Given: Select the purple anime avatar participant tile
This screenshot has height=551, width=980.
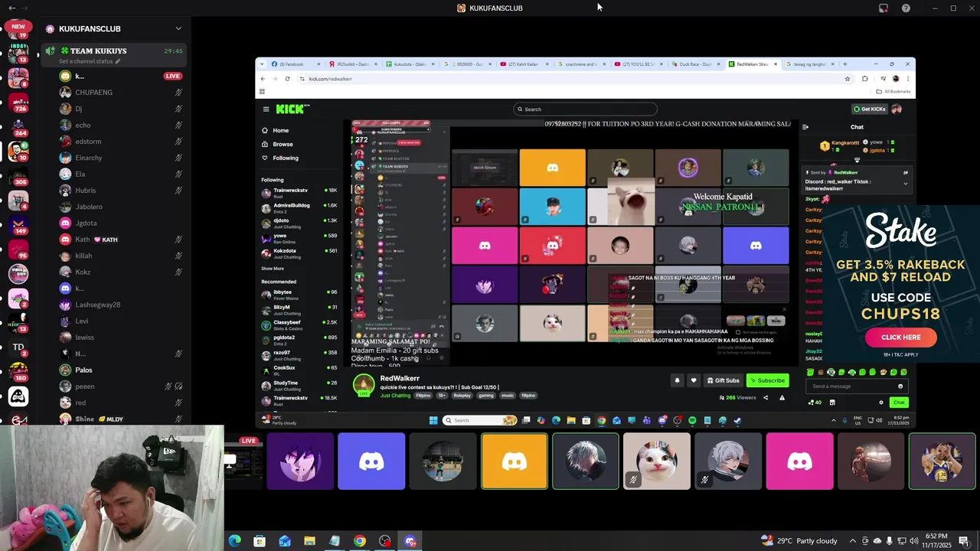Looking at the screenshot, I should [300, 461].
